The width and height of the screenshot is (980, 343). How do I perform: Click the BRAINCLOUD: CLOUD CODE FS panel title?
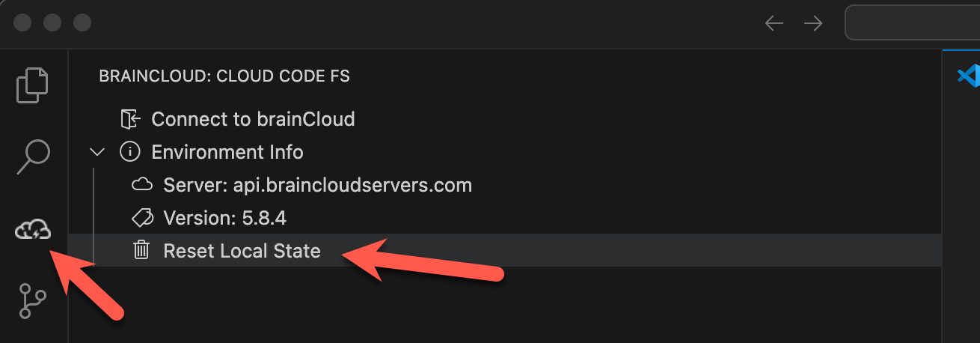224,76
